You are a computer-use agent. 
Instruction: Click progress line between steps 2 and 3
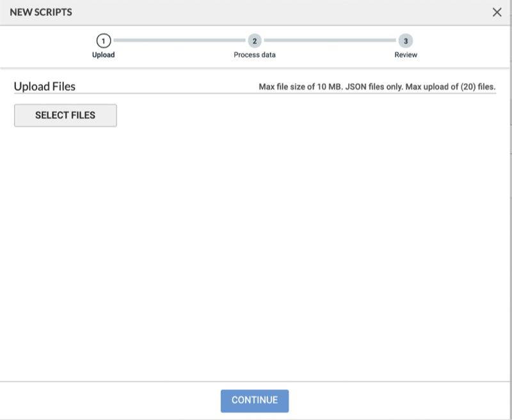tap(330, 41)
